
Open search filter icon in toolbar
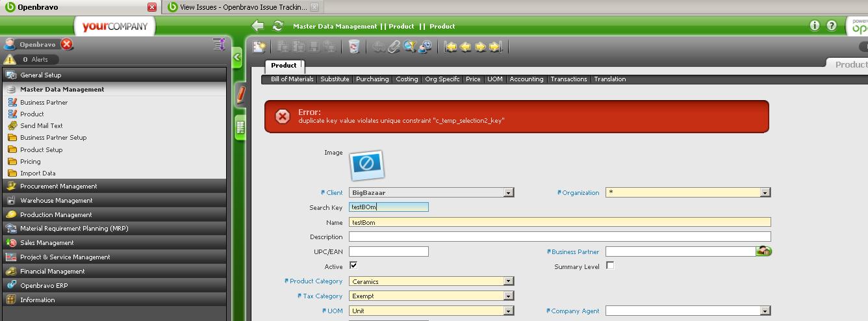[x=409, y=46]
